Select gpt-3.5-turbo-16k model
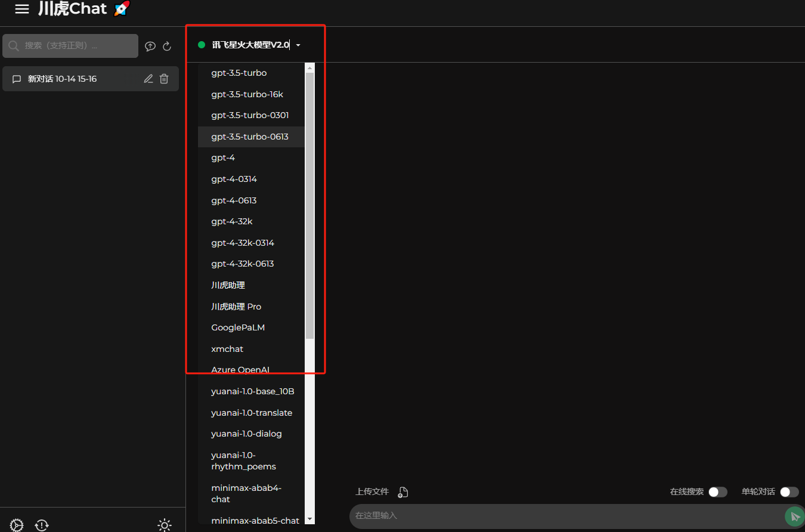 tap(252, 94)
